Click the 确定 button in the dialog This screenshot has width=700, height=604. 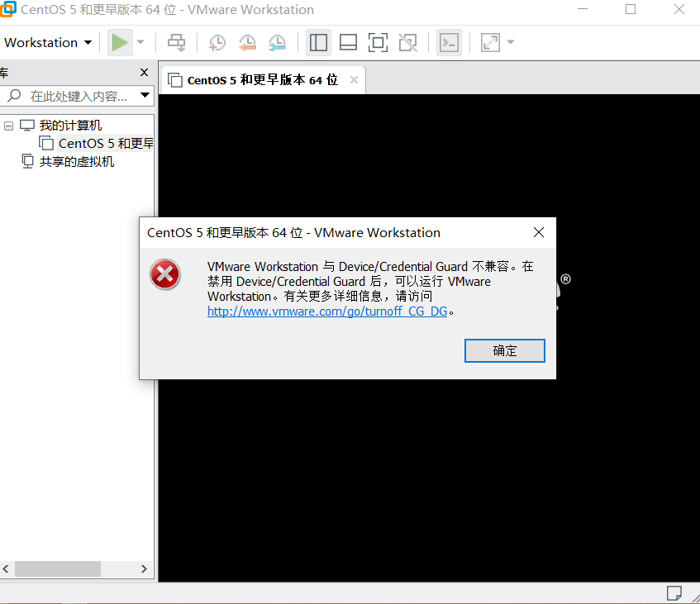coord(504,350)
